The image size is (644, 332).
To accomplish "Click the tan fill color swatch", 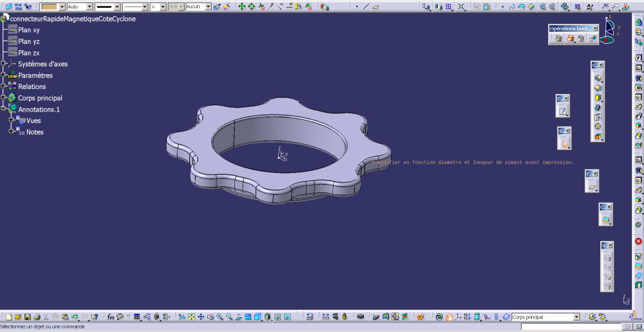I will 49,6.
